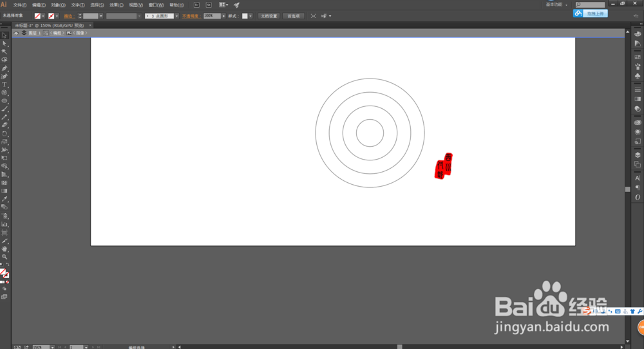Open the 文件 menu
This screenshot has width=644, height=349.
20,5
